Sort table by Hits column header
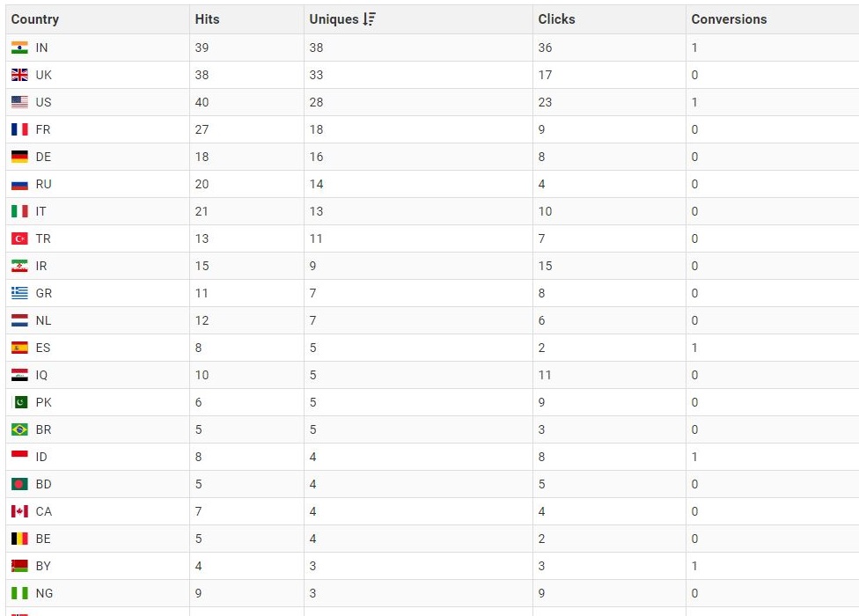Image resolution: width=859 pixels, height=616 pixels. point(208,19)
